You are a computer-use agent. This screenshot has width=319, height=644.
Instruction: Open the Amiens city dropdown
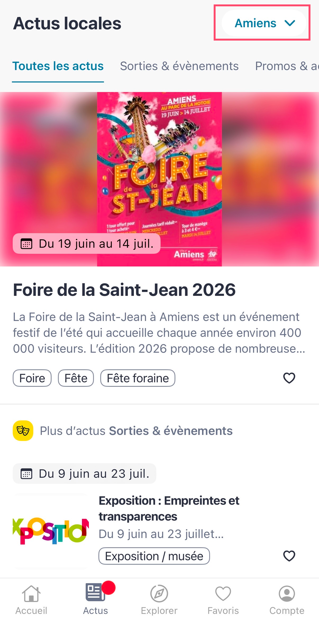(x=264, y=23)
